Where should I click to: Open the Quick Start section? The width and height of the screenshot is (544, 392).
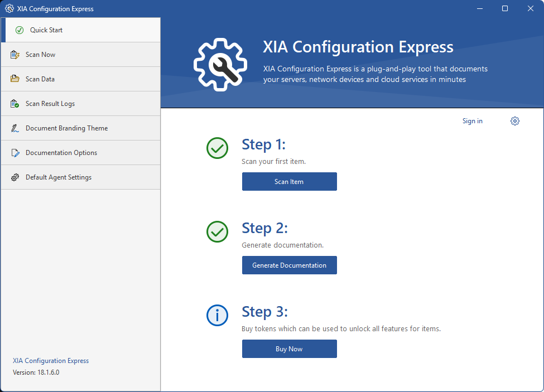pyautogui.click(x=81, y=30)
